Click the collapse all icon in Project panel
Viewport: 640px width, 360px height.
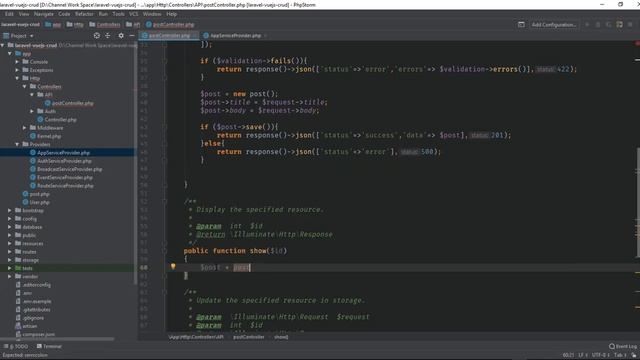pos(108,36)
